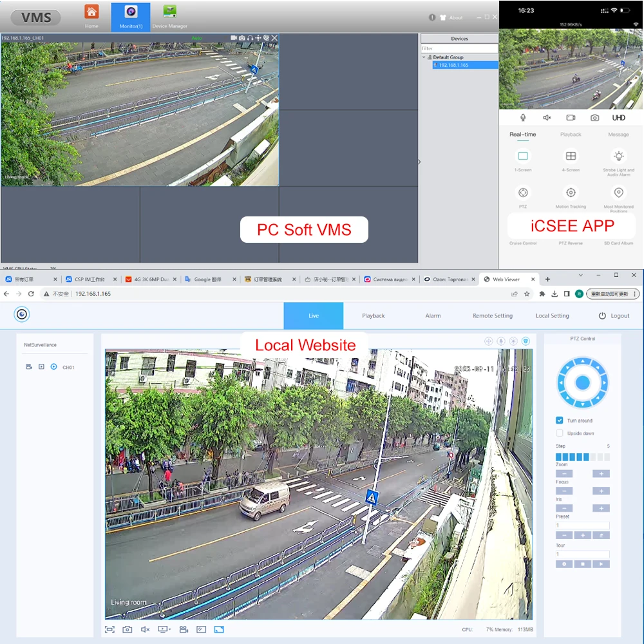Click the Devices Filter input field
Viewport: 644px width, 644px height.
click(459, 48)
